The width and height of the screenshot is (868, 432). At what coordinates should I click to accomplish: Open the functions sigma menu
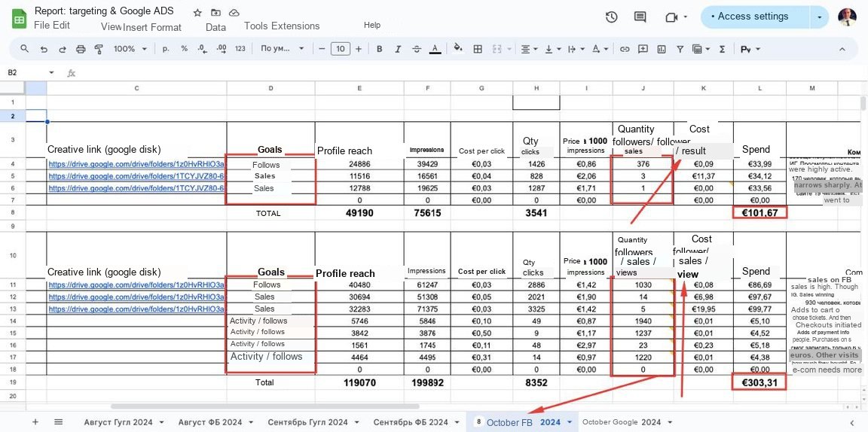[x=722, y=49]
